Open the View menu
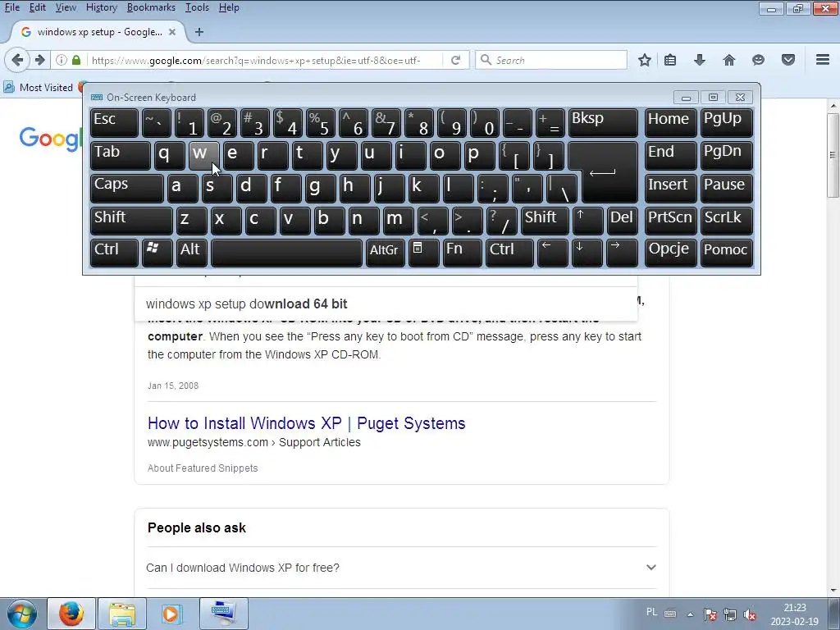This screenshot has height=630, width=840. [x=66, y=7]
